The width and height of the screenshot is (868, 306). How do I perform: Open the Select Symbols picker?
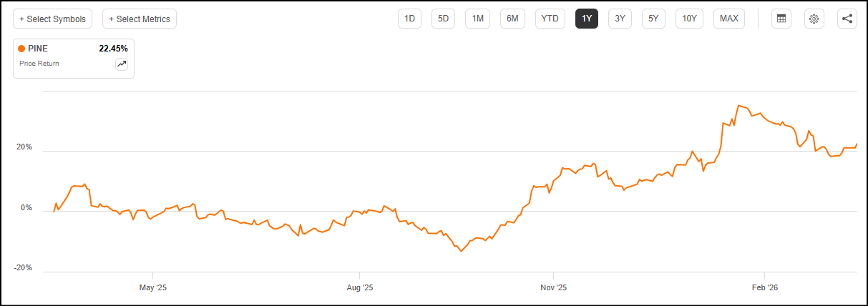(53, 19)
